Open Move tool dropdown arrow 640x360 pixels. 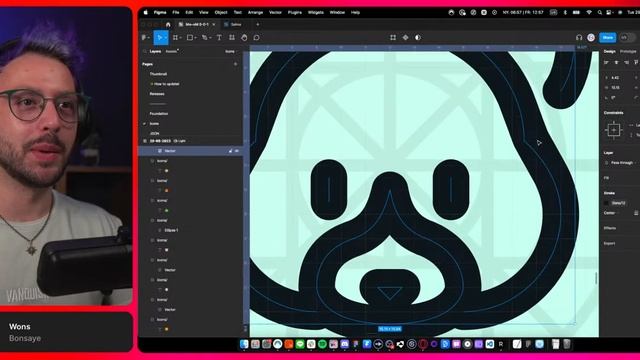[165, 38]
